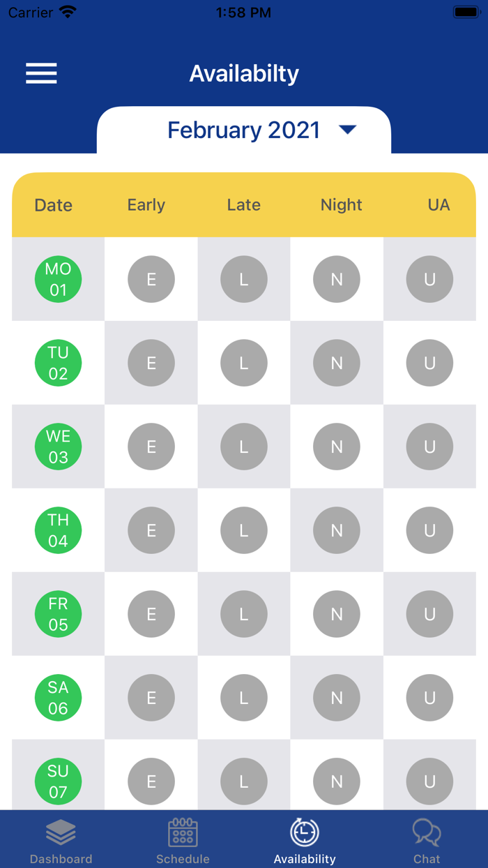Select the Early column header

pyautogui.click(x=146, y=205)
